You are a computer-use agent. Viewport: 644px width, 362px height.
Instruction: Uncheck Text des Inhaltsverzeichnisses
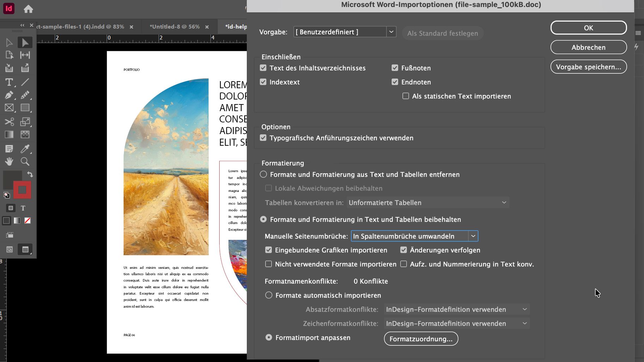tap(263, 68)
